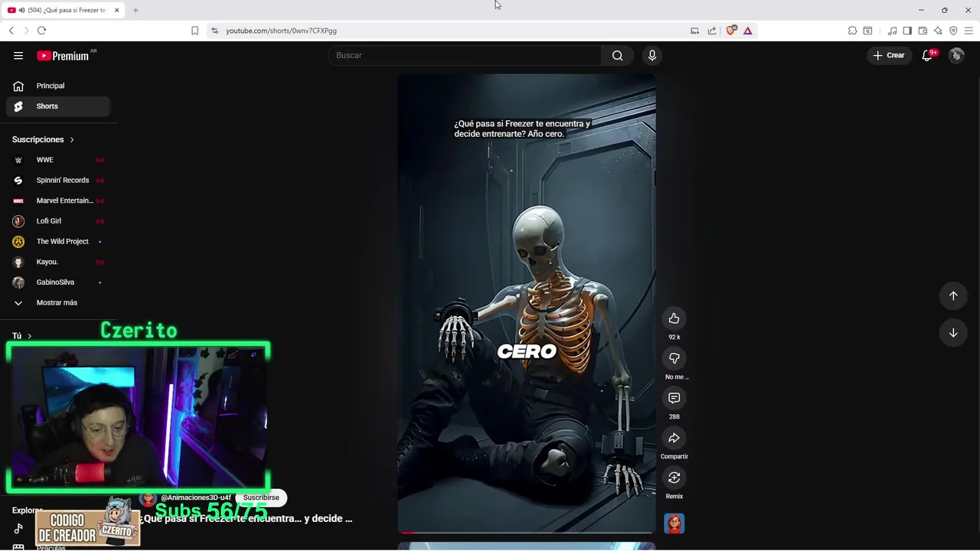
Task: Close the YouTube tab
Action: [x=116, y=10]
